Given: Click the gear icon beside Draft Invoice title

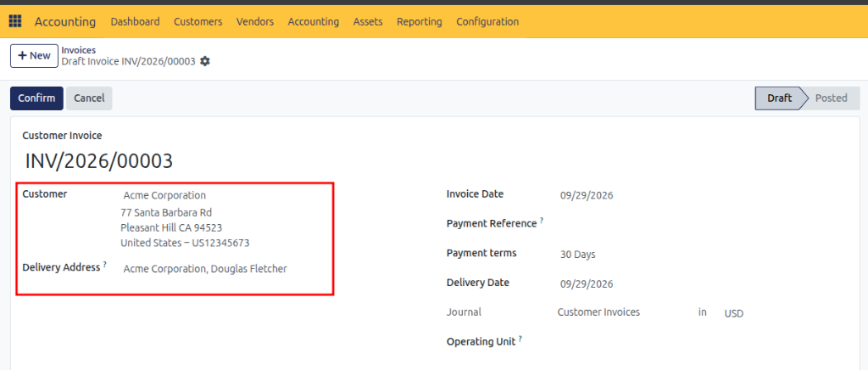Looking at the screenshot, I should (x=205, y=61).
